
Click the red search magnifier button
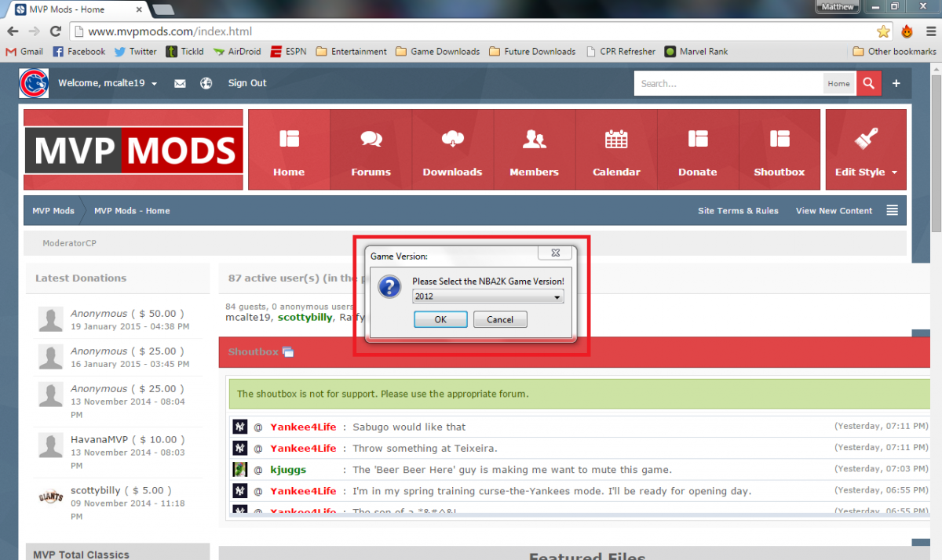[869, 83]
